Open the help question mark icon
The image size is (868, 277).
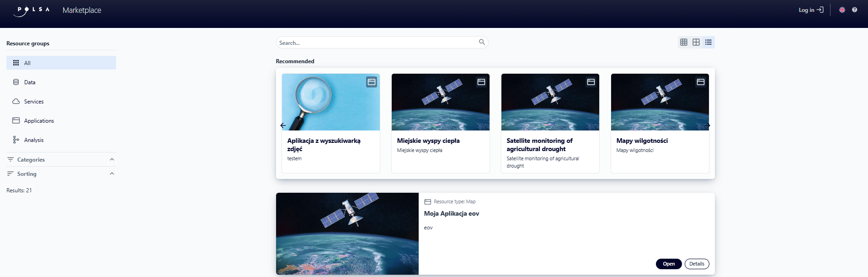(x=854, y=10)
